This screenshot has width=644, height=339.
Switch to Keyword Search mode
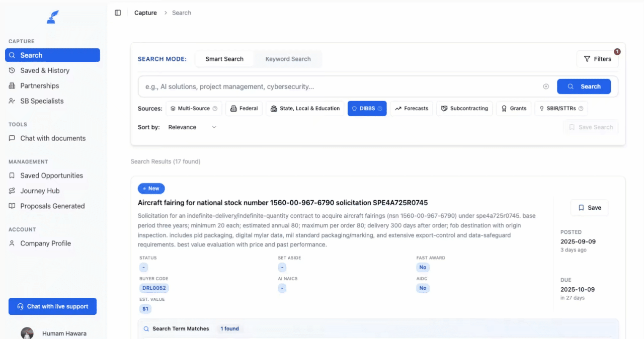tap(287, 59)
